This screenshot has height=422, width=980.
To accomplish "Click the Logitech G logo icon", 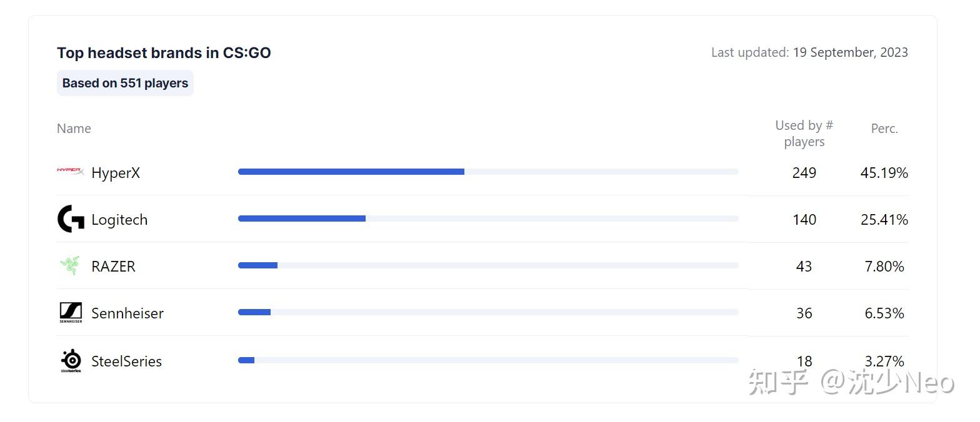I will click(71, 219).
